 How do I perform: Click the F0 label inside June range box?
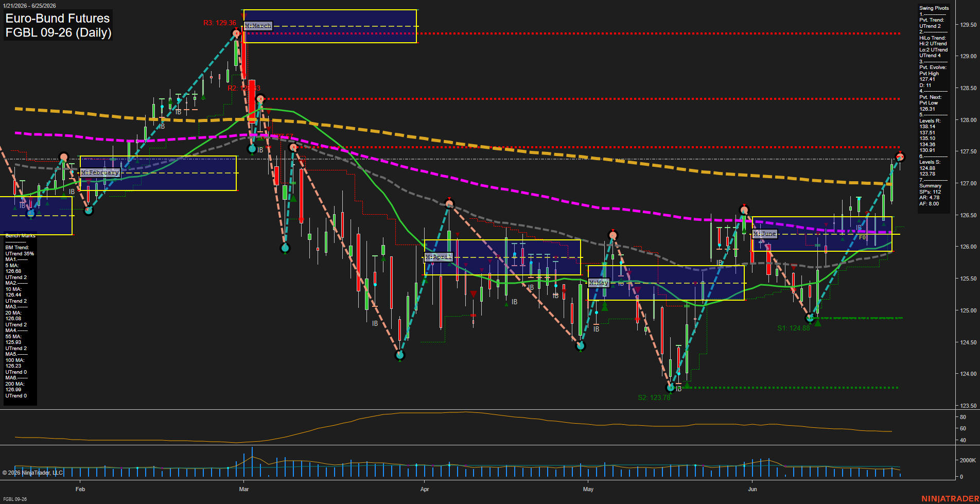862,238
